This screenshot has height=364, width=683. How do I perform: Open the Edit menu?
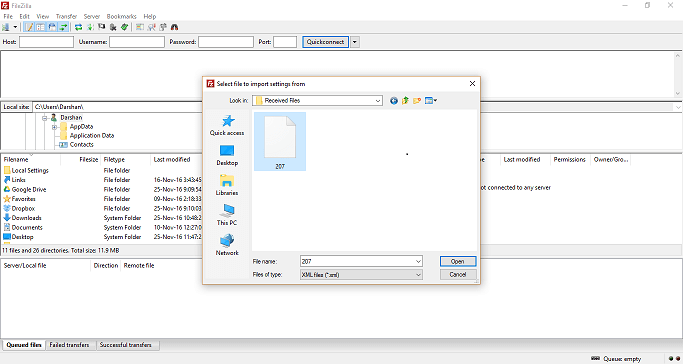pos(24,16)
